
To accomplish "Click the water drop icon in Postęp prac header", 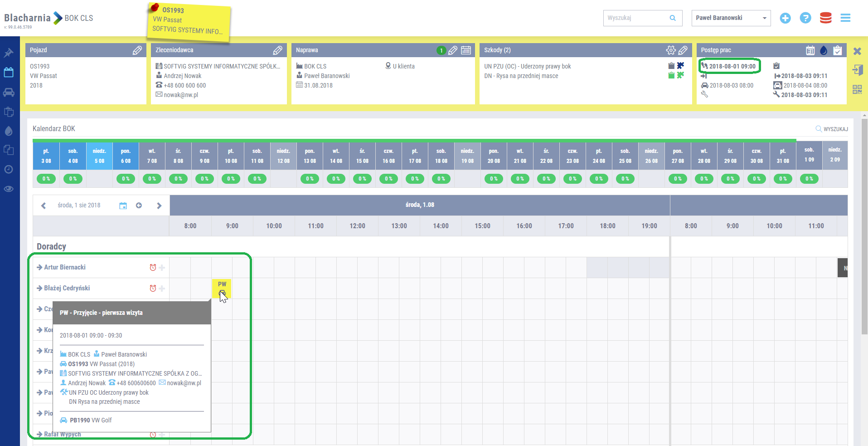I will (824, 50).
